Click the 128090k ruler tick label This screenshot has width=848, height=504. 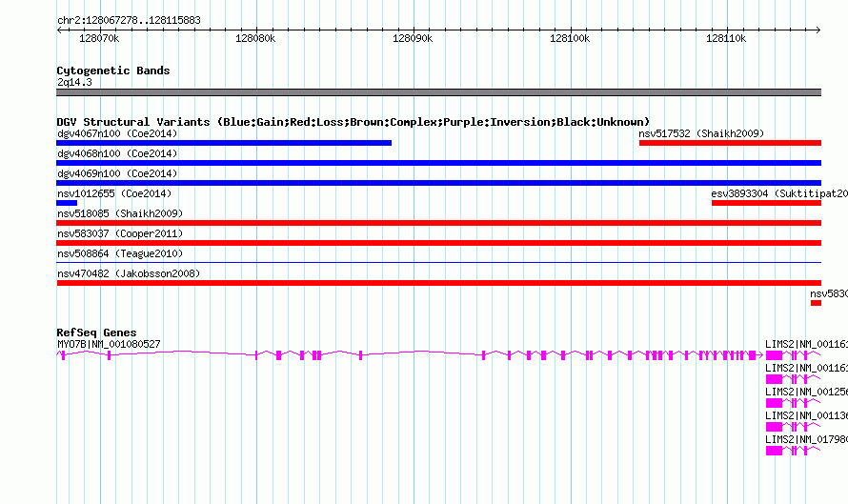click(x=413, y=38)
